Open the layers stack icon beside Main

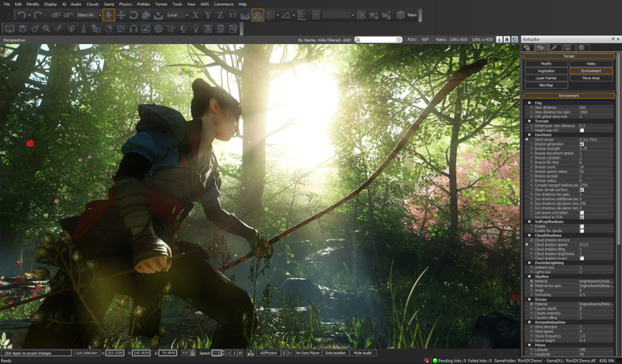click(x=400, y=15)
